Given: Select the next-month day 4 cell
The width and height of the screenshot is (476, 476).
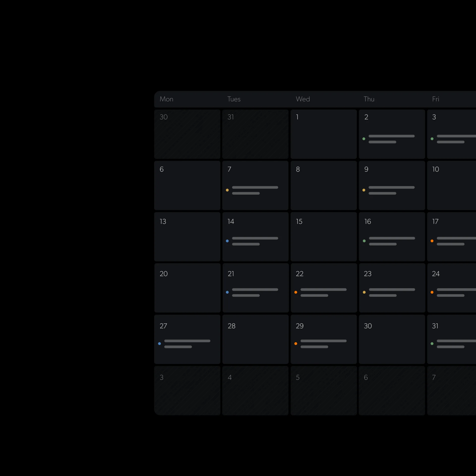Looking at the screenshot, I should (x=255, y=390).
